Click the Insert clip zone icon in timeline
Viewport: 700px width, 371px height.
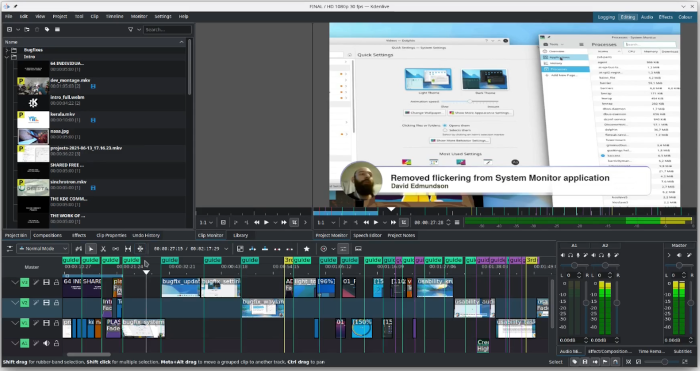(x=253, y=249)
